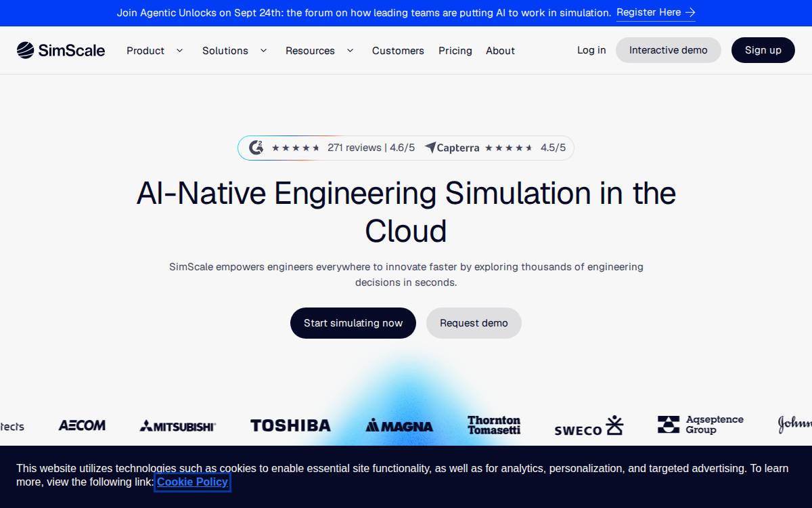Open the Interactive demo button
812x508 pixels.
[x=669, y=50]
